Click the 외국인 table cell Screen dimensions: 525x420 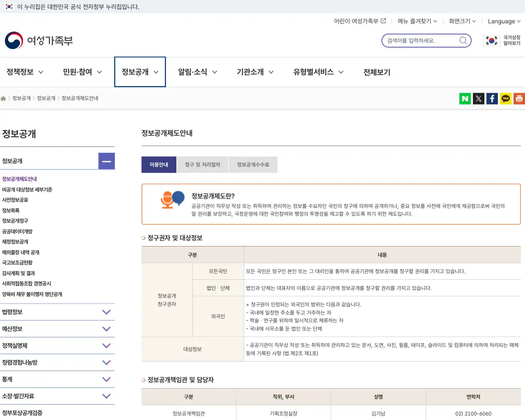click(218, 317)
